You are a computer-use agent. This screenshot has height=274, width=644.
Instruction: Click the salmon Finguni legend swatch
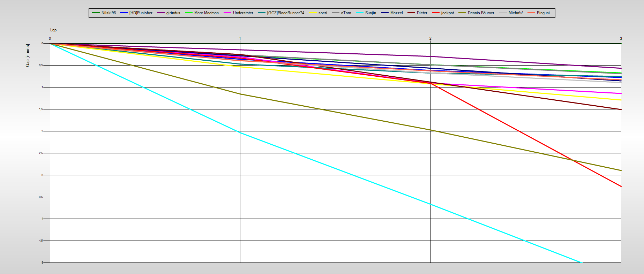[531, 13]
